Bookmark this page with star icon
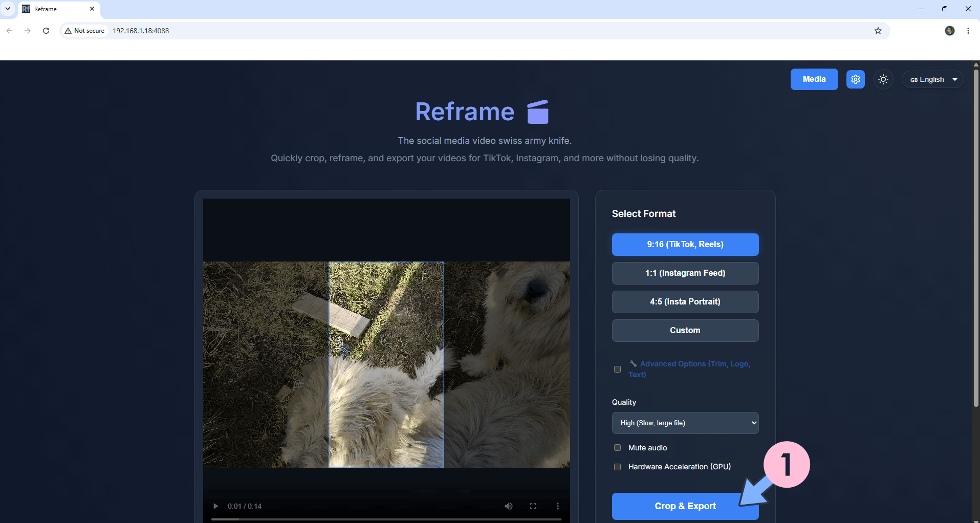Screen dimensions: 980x523 tap(878, 31)
